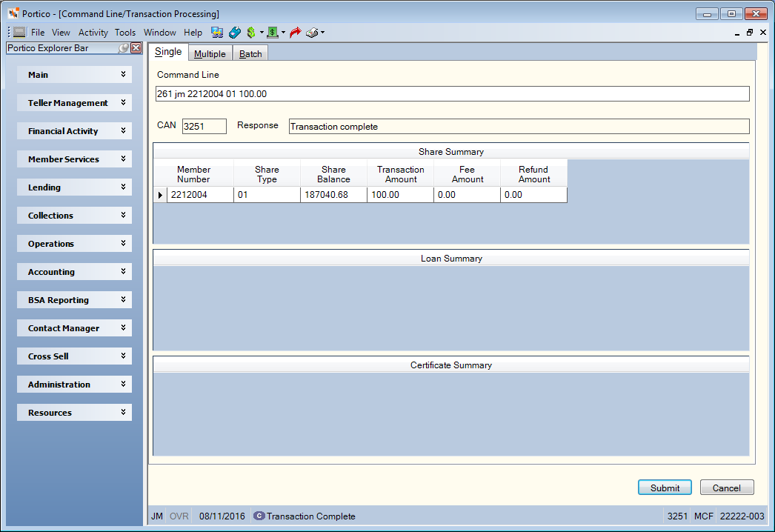This screenshot has width=775, height=532.
Task: Click the blue card reader toolbar icon
Action: tap(235, 33)
